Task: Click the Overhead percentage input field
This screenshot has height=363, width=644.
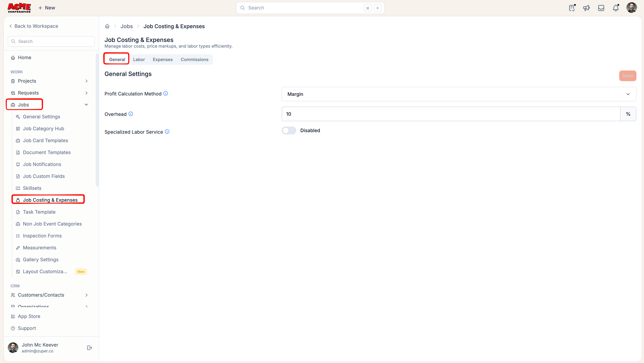Action: (451, 114)
